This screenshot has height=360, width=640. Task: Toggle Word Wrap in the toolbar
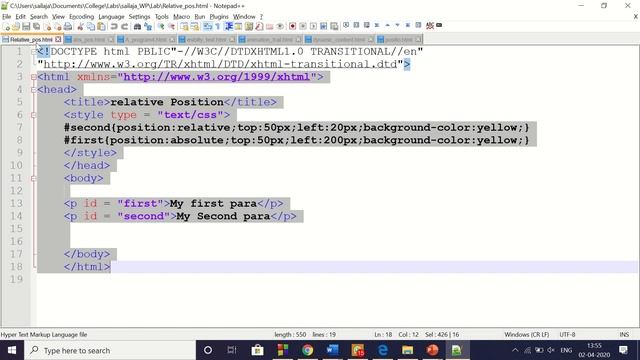point(207,27)
